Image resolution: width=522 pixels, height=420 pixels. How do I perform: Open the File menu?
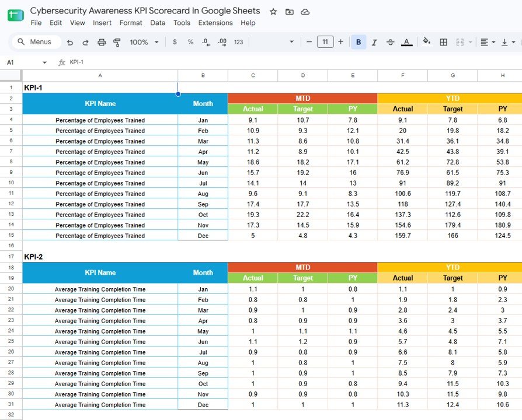tap(36, 23)
